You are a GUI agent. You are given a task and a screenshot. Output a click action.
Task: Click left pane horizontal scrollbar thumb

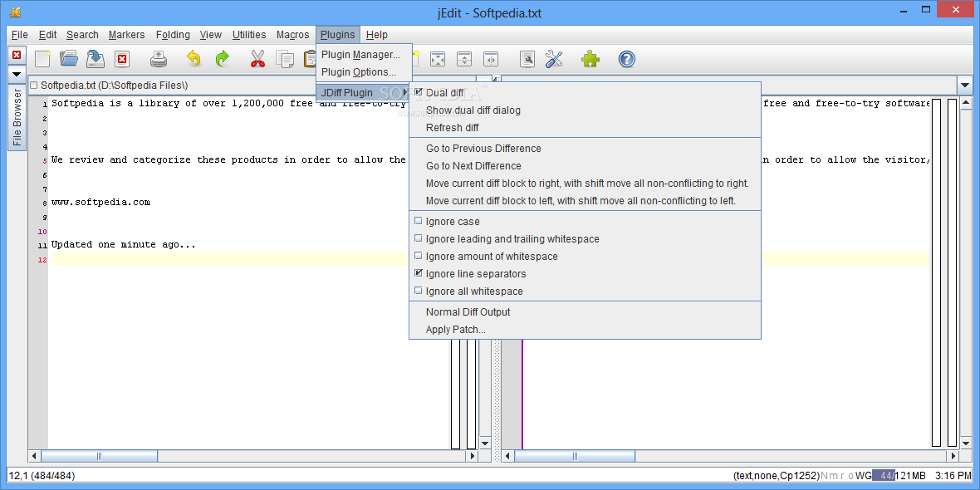(100, 456)
